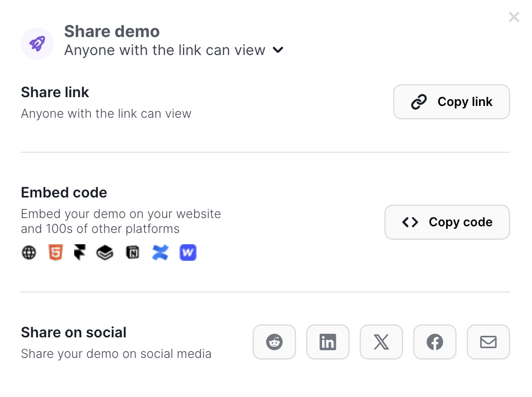Close the Share demo dialog
The width and height of the screenshot is (532, 397).
(514, 17)
